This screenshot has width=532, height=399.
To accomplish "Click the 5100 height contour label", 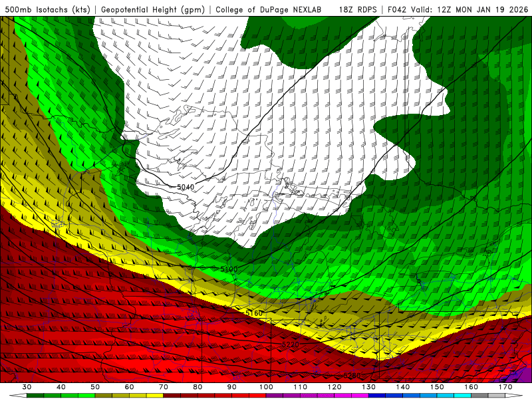I will pyautogui.click(x=229, y=269).
